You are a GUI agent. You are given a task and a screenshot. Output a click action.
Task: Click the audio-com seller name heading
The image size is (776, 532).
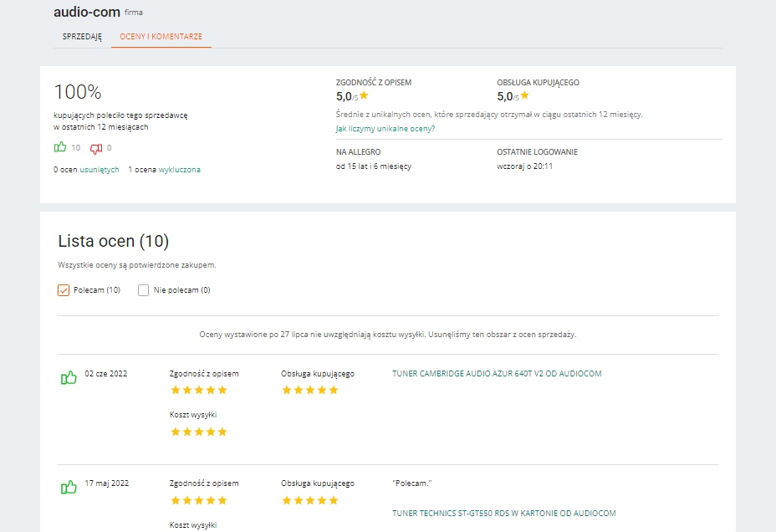coord(86,13)
